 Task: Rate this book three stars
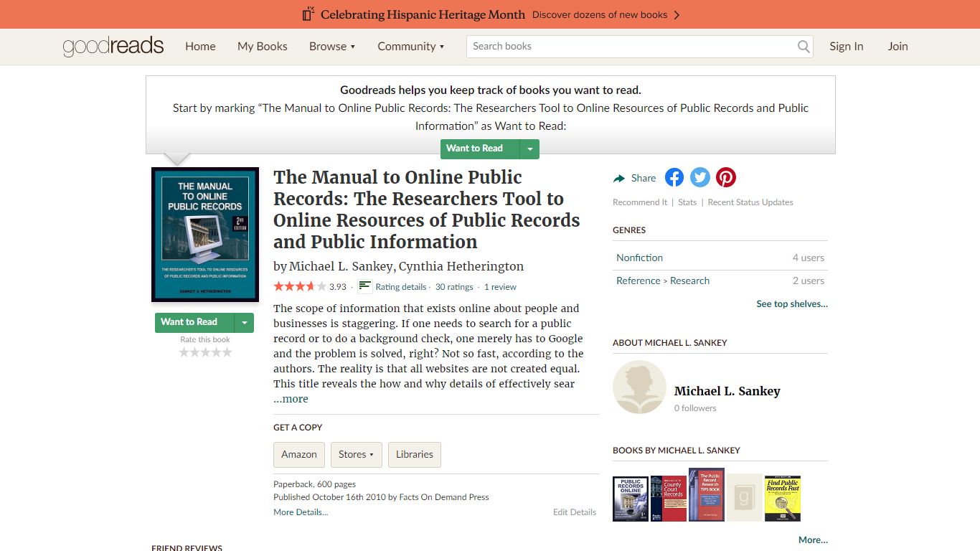tap(205, 352)
